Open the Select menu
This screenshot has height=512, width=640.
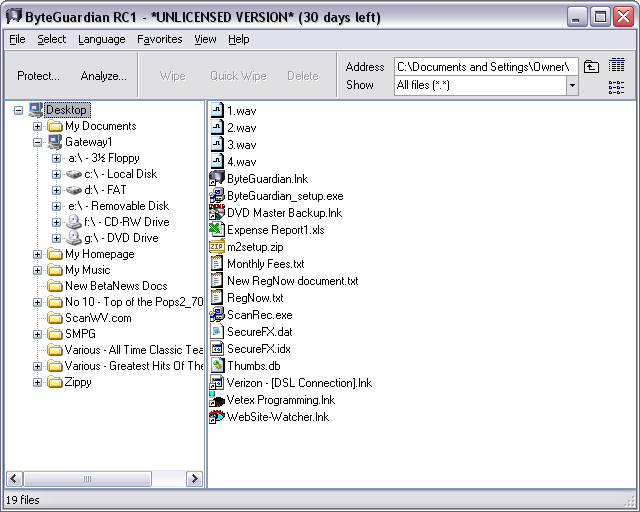(51, 39)
